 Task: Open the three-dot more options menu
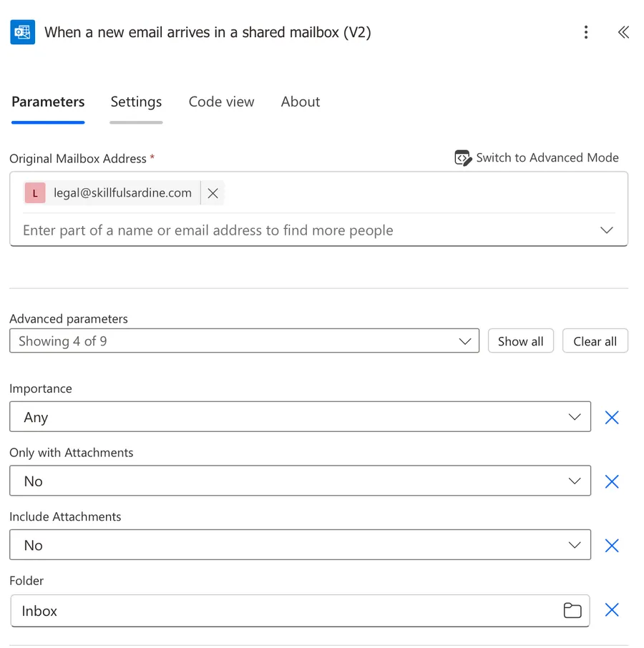[586, 32]
